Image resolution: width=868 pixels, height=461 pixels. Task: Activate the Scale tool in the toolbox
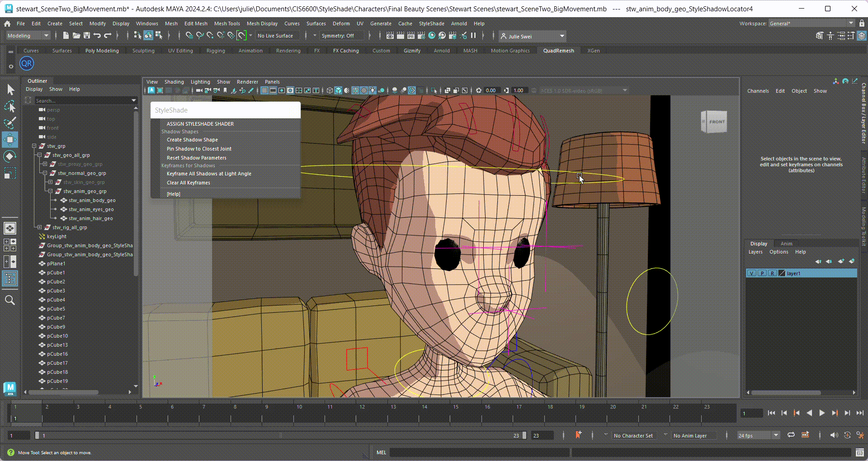pos(10,173)
